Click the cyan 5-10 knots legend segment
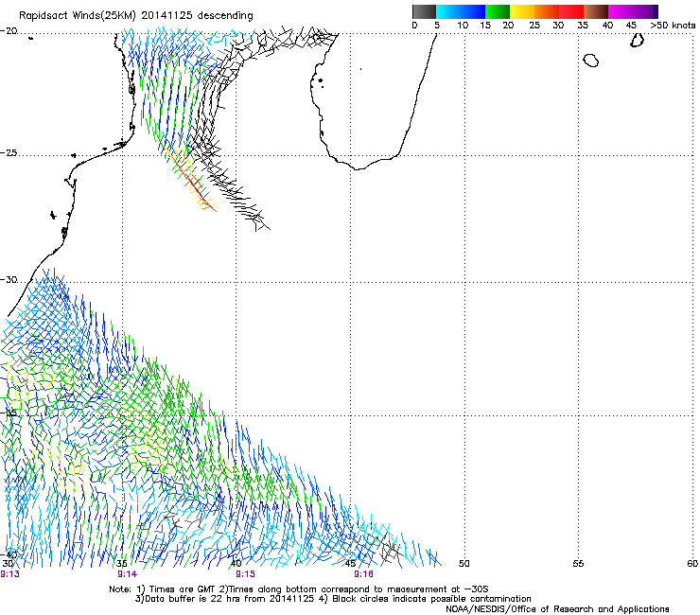700x615 pixels. (448, 11)
